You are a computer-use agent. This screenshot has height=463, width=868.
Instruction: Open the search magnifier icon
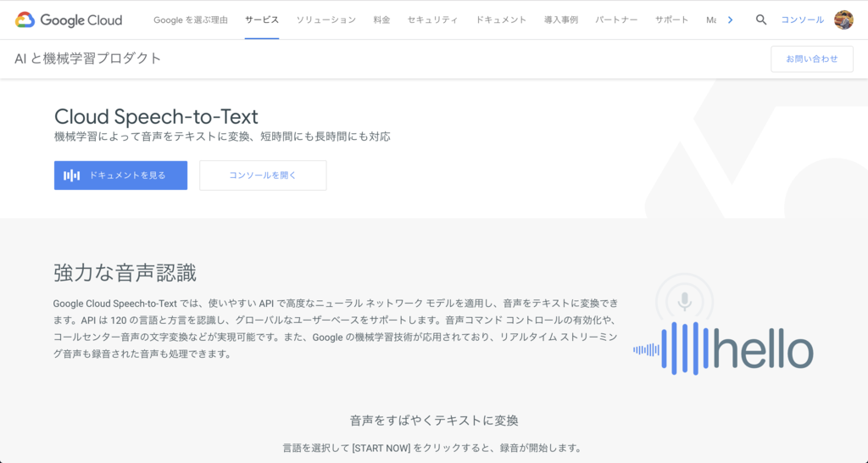(x=761, y=20)
